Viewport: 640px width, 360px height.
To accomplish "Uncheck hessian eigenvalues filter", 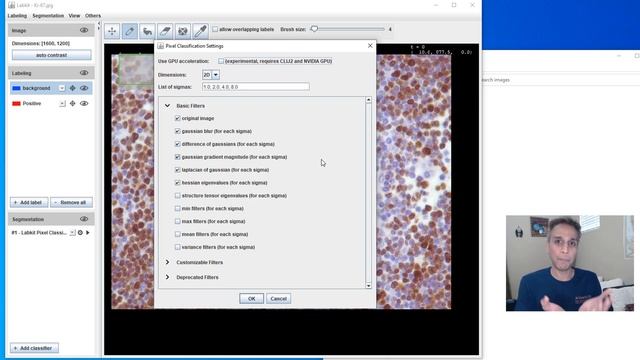I will pos(178,183).
